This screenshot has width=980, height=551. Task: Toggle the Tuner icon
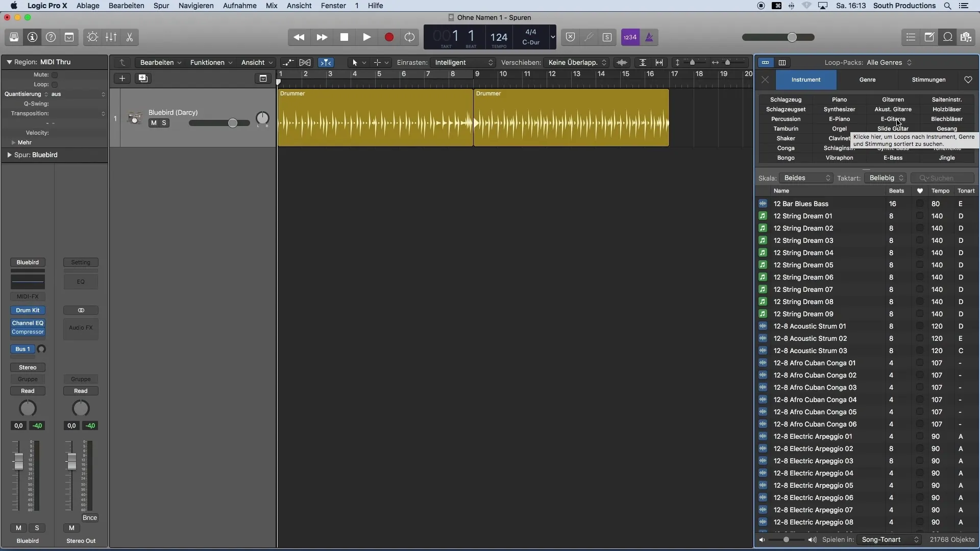pyautogui.click(x=589, y=37)
